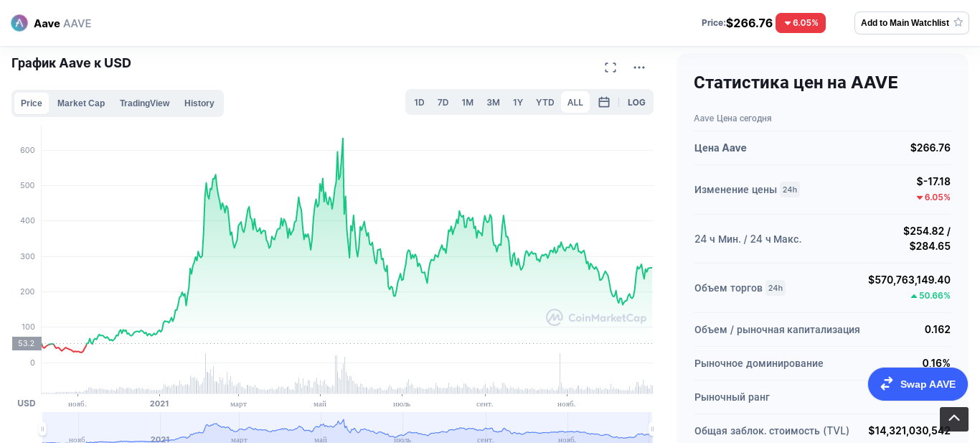This screenshot has height=443, width=980.
Task: Click the Рыночный ранг label
Action: [x=732, y=397]
